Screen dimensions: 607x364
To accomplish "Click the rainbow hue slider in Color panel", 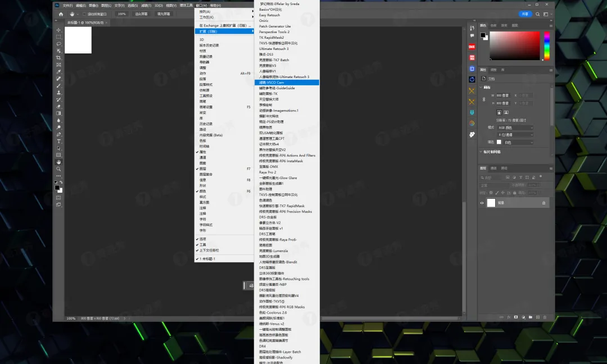I will 547,46.
